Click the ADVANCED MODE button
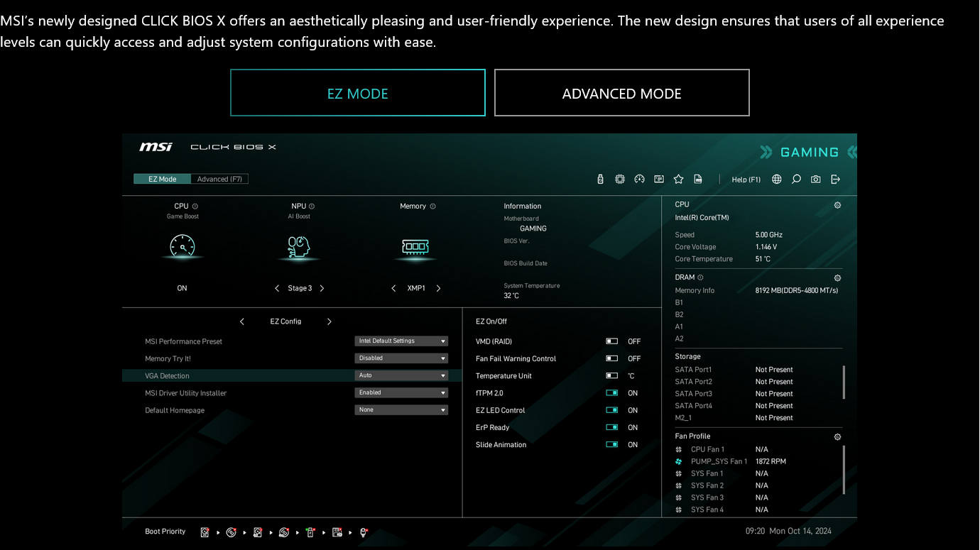Viewport: 980px width, 550px height. pos(621,93)
